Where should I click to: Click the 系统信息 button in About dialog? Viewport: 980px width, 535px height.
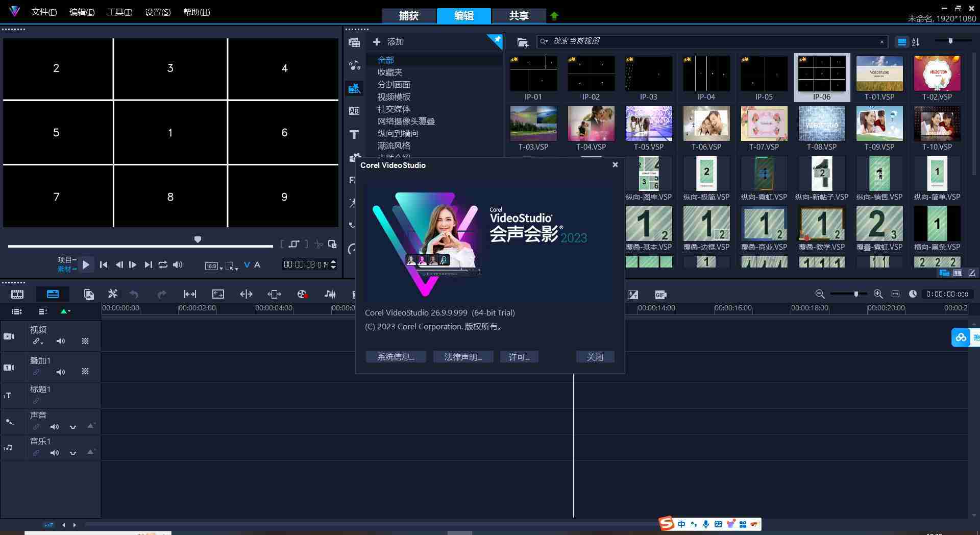point(396,356)
